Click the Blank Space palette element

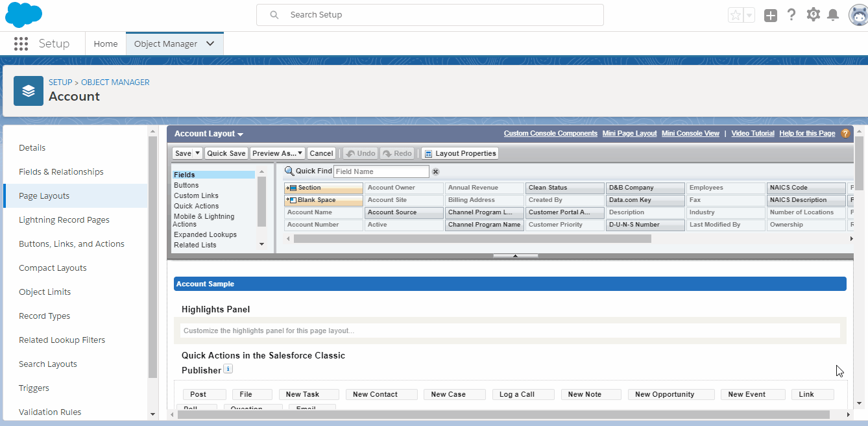[x=324, y=200]
